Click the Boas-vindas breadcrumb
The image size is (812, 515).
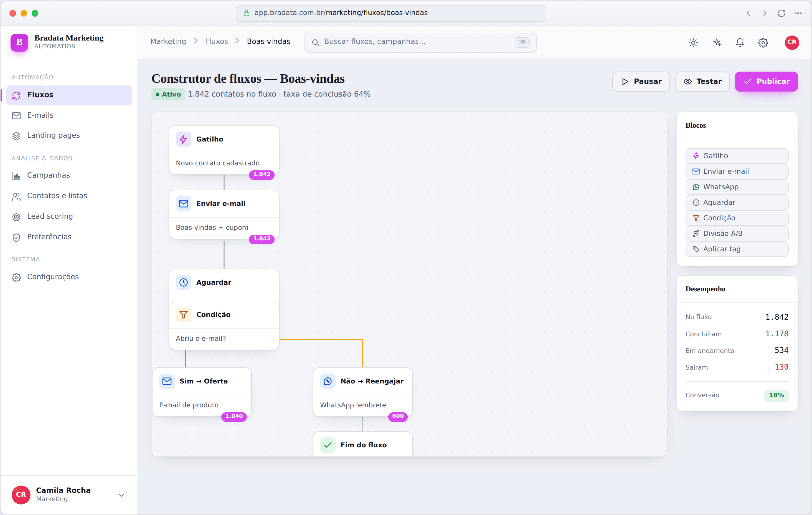tap(268, 41)
